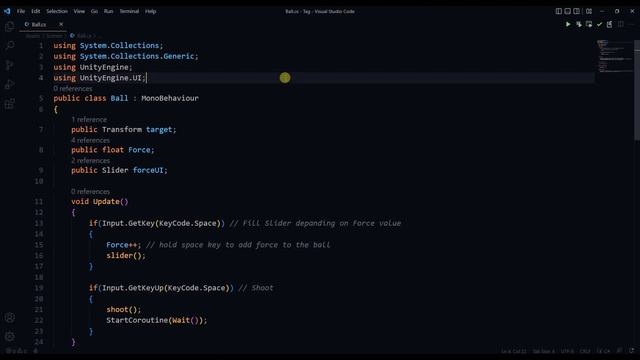The image size is (640, 360).
Task: Click the 'Ball' class name on line 5
Action: click(119, 98)
